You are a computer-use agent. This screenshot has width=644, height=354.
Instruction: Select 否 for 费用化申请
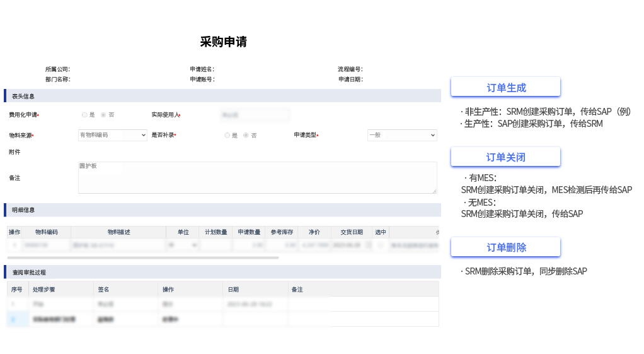[x=104, y=115]
